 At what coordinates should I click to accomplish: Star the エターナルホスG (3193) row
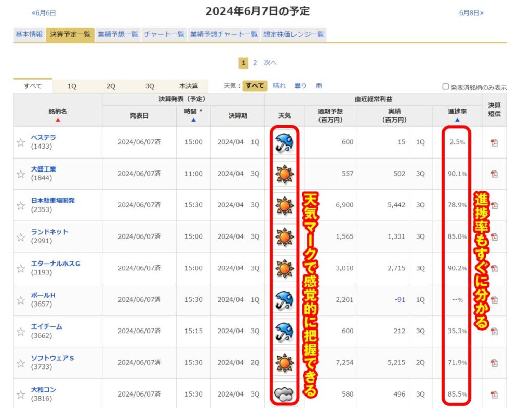click(21, 269)
